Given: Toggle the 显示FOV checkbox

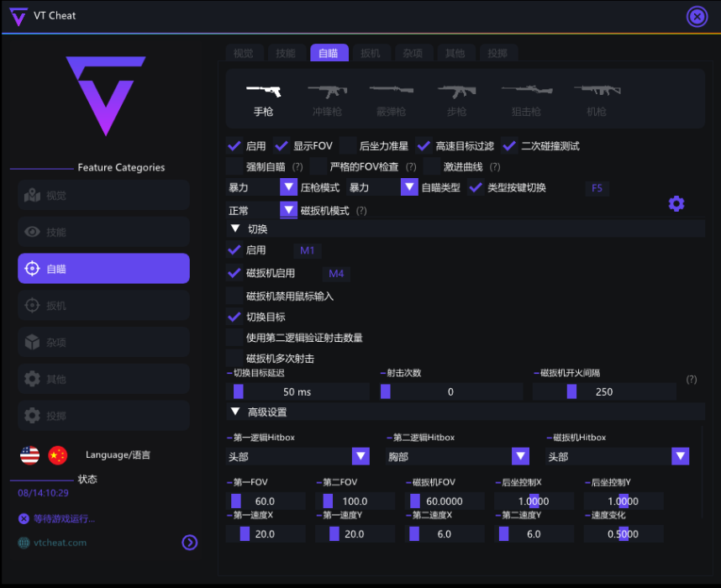Looking at the screenshot, I should click(x=282, y=146).
